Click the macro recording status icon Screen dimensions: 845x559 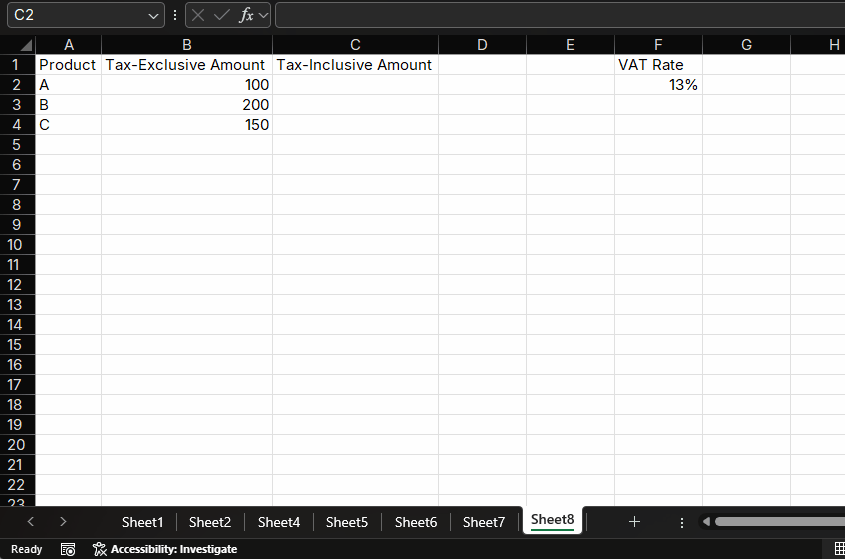pyautogui.click(x=68, y=549)
